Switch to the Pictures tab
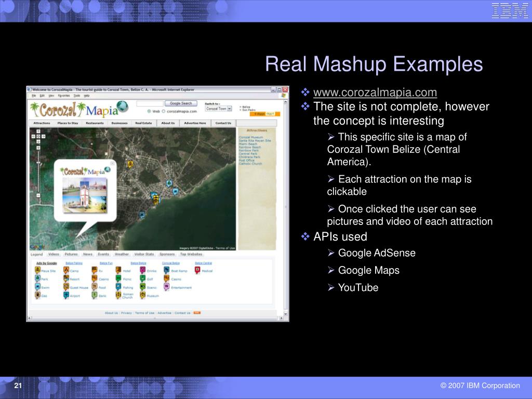This screenshot has height=399, width=532. coord(71,254)
